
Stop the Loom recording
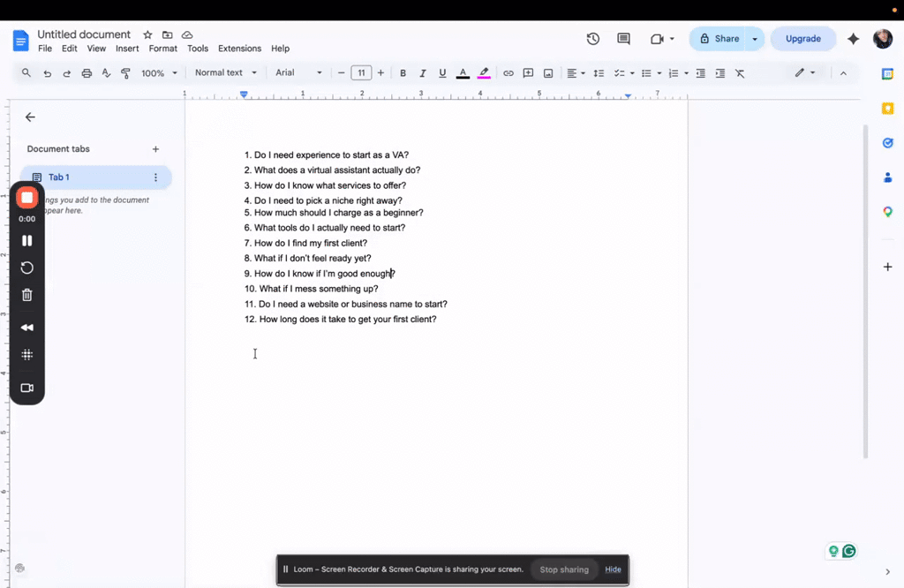(26, 198)
